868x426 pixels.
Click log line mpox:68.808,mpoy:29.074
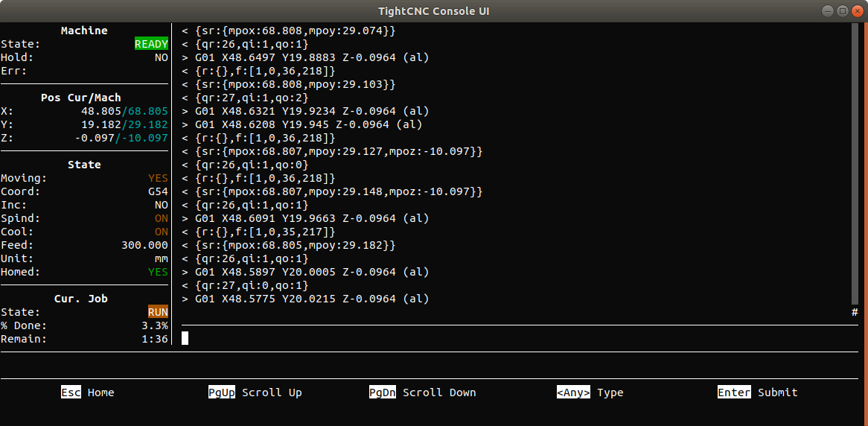(x=289, y=31)
